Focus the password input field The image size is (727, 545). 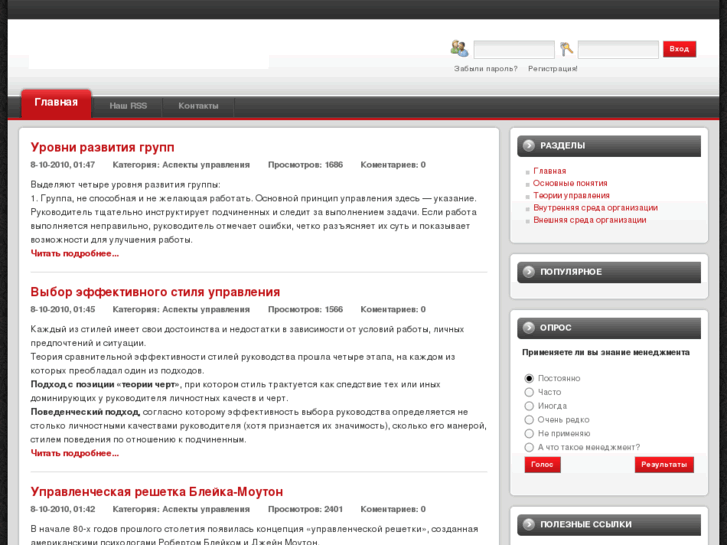click(618, 49)
